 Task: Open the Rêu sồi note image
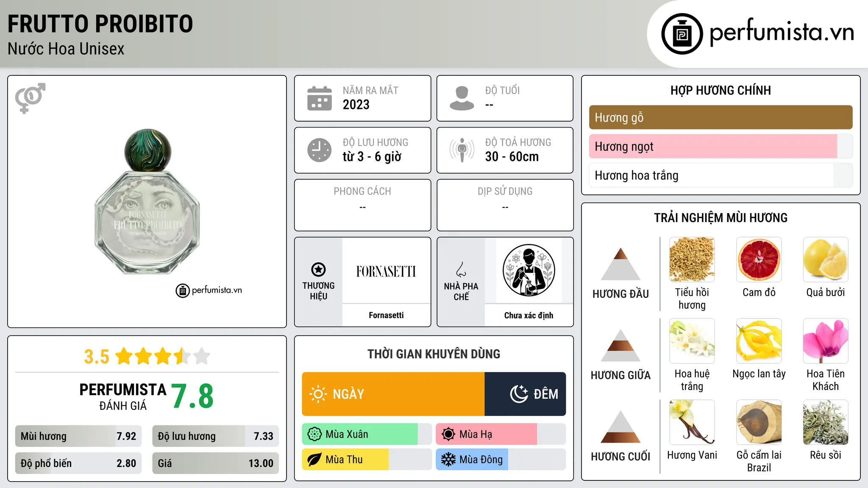click(826, 422)
